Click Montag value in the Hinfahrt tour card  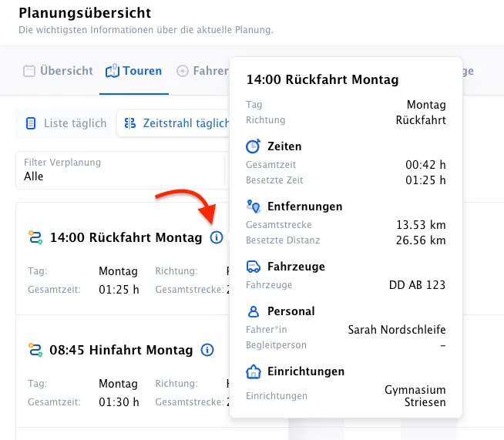click(x=118, y=384)
